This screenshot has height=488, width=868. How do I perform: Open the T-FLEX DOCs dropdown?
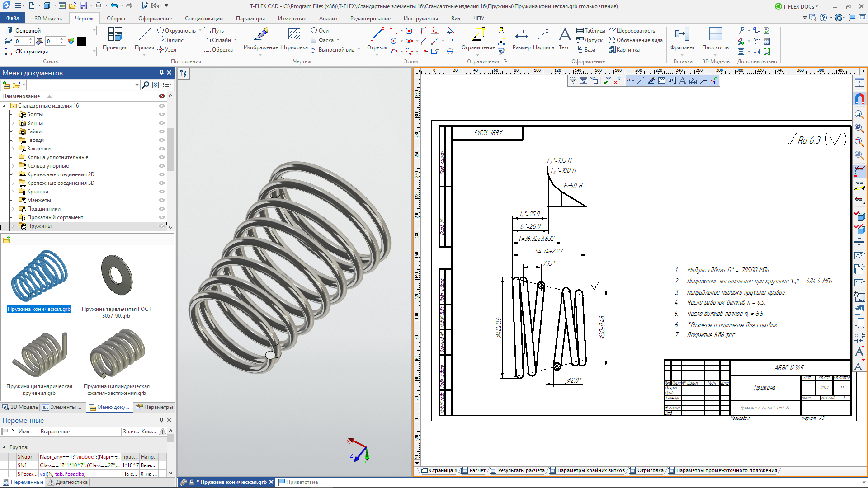tap(797, 6)
